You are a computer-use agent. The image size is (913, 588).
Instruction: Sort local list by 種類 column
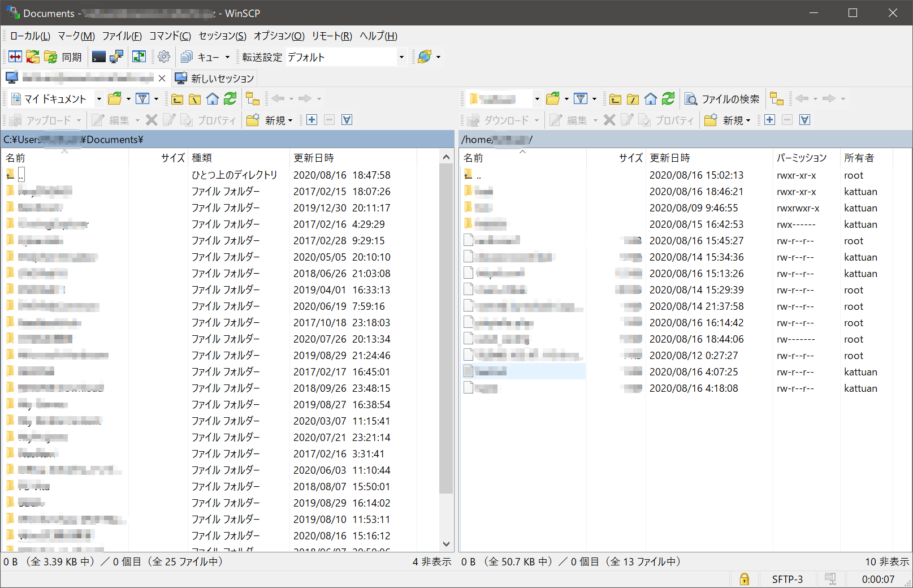pyautogui.click(x=238, y=158)
